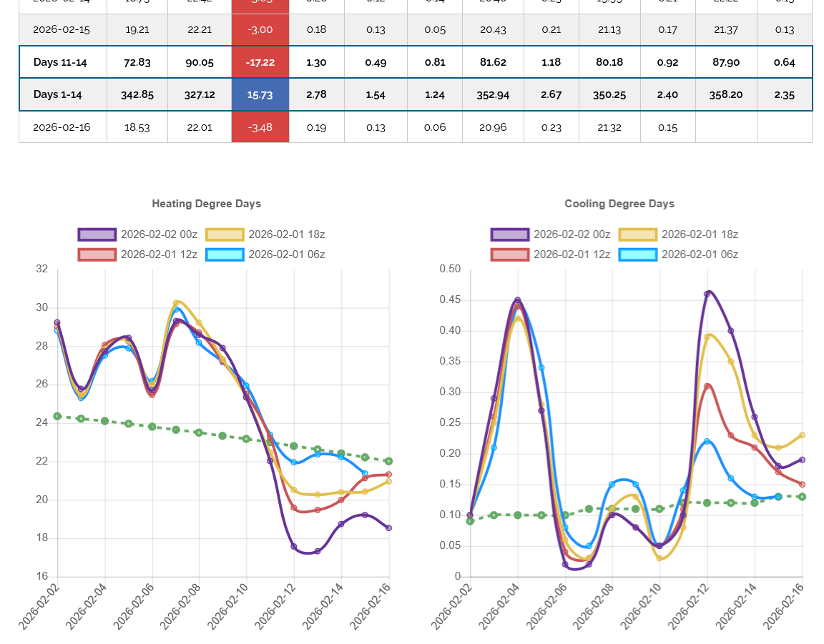
Task: Select purple point at 2026-02-16 in Heating chart
Action: coord(389,528)
